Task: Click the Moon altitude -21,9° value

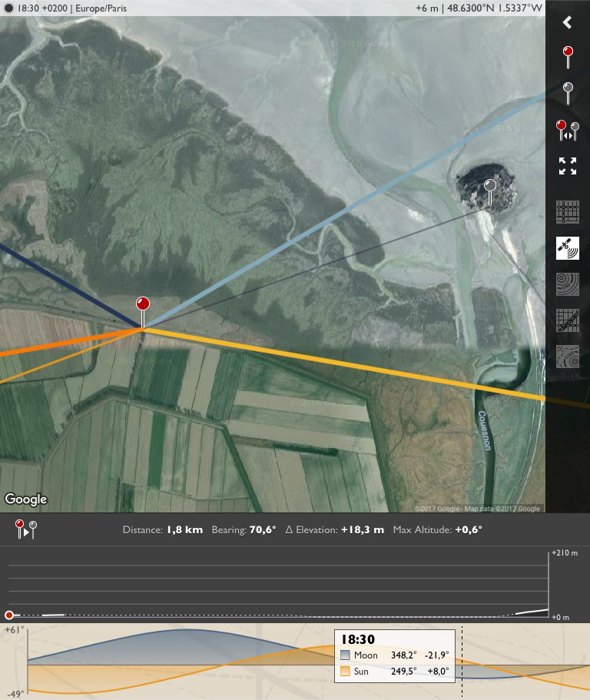Action: click(436, 655)
